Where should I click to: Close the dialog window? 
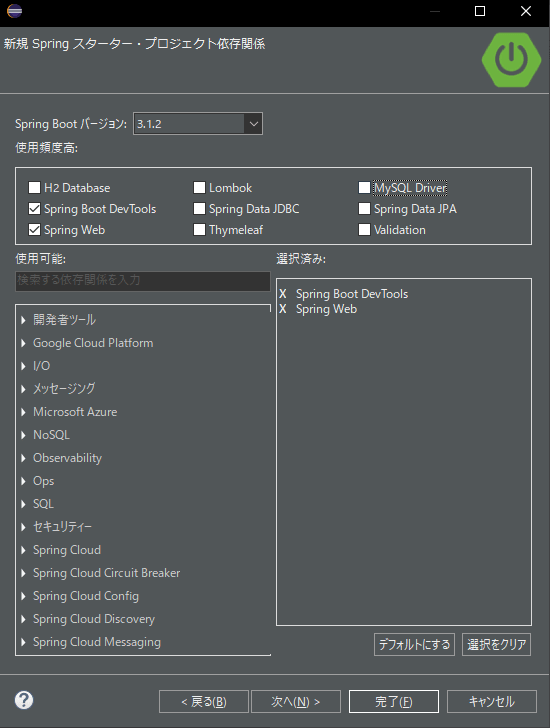tap(526, 11)
